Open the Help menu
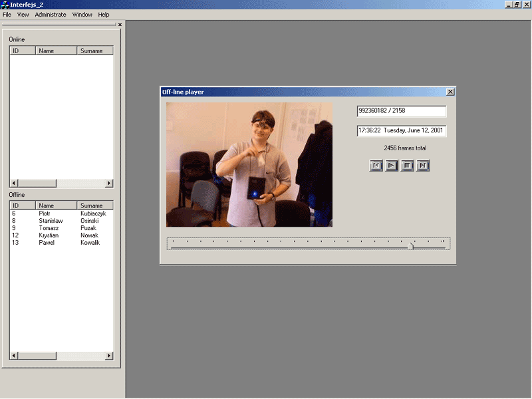The width and height of the screenshot is (532, 399). coord(104,15)
